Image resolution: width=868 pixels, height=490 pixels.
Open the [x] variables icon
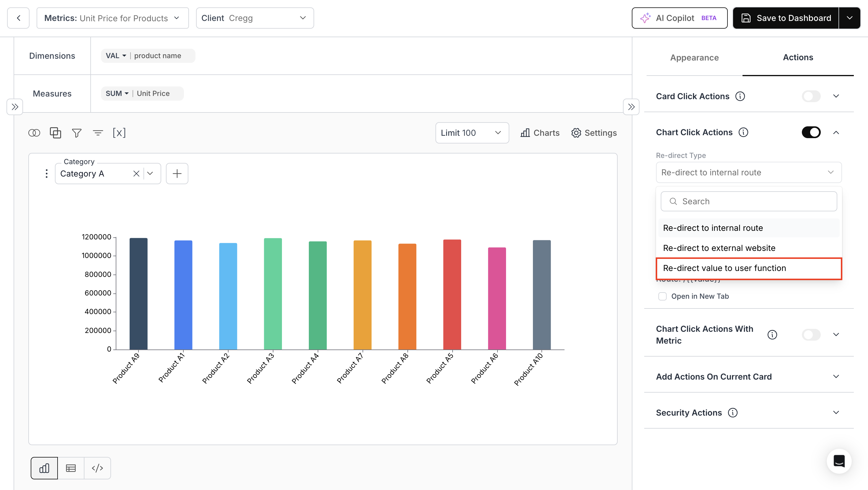120,133
